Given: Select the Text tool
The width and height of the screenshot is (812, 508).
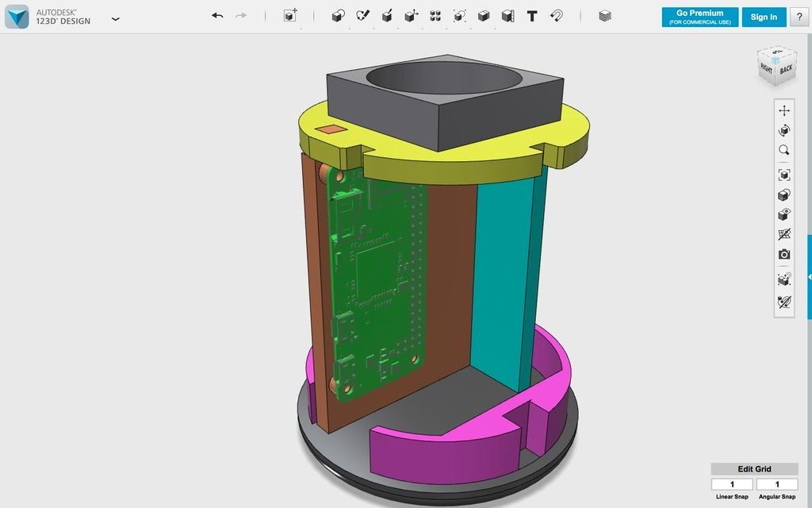Looking at the screenshot, I should pos(532,16).
